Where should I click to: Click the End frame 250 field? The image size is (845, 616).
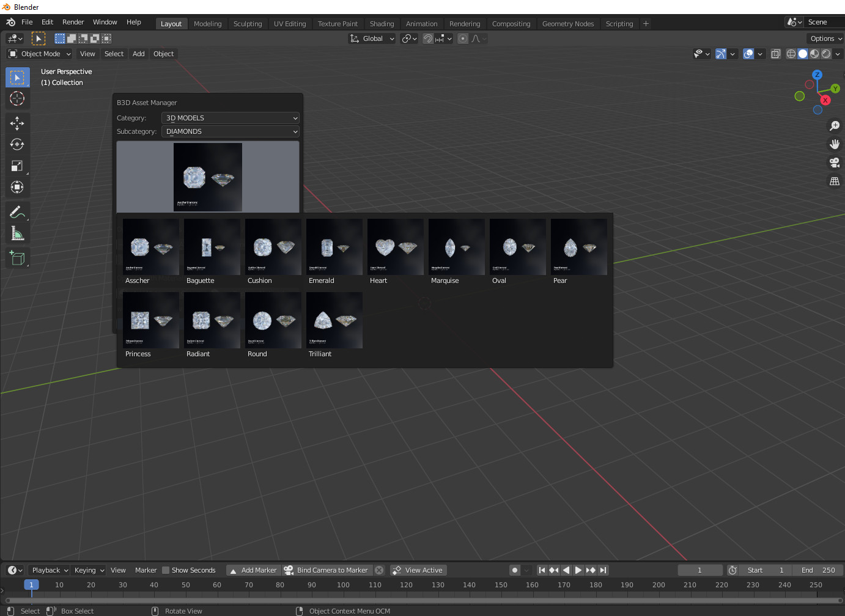click(x=818, y=570)
